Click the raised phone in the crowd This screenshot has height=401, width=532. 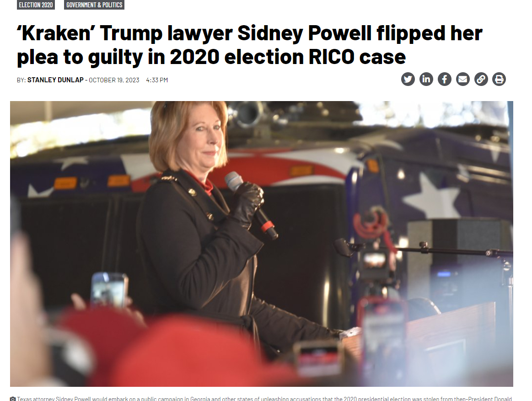coord(109,290)
